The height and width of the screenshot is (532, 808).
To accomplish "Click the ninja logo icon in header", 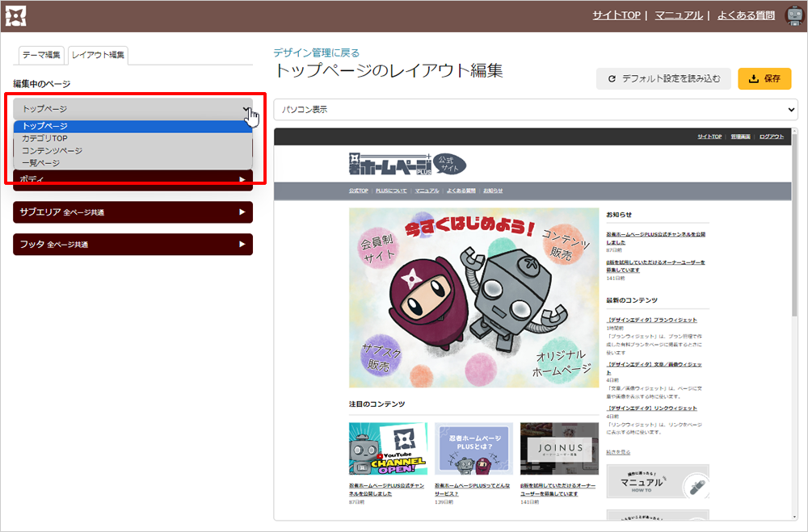I will [16, 15].
